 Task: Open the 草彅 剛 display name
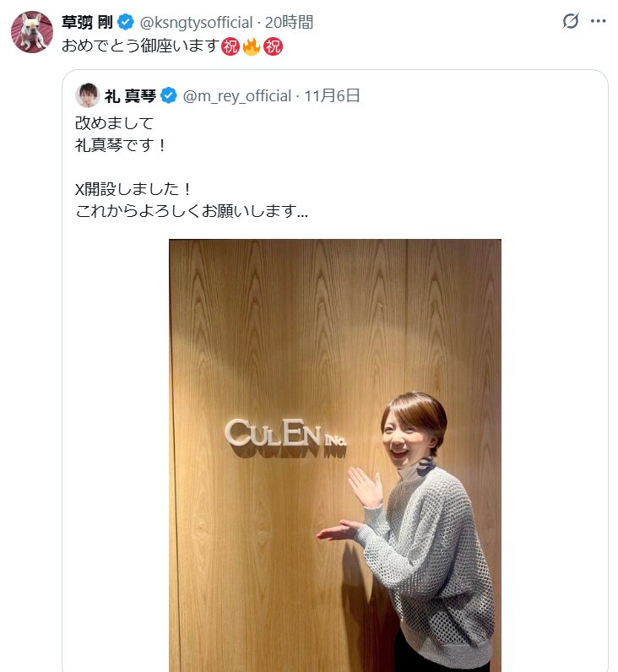[x=87, y=22]
